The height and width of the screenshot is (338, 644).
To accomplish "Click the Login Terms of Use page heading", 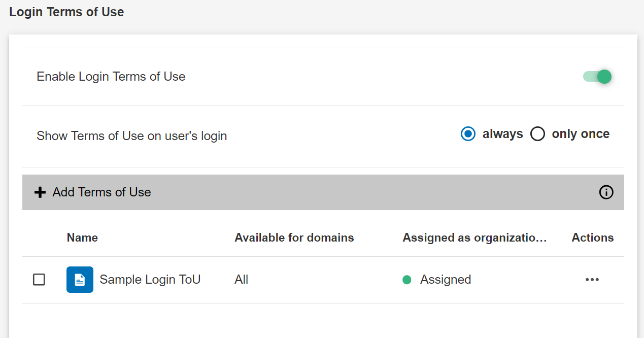I will tap(66, 12).
